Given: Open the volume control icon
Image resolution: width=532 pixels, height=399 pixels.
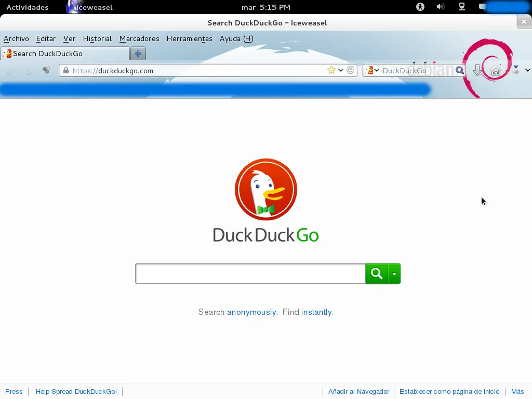Looking at the screenshot, I should click(x=441, y=7).
